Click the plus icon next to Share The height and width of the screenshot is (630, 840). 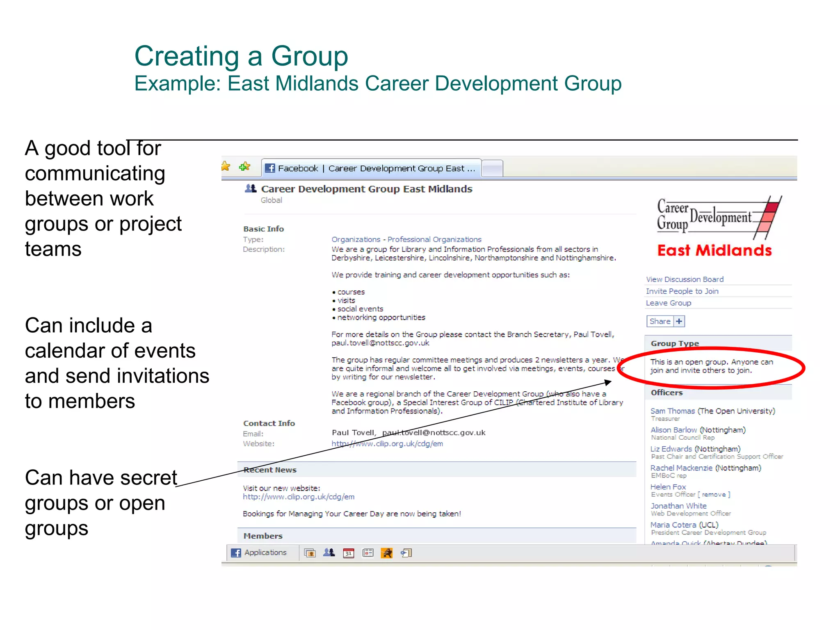679,321
